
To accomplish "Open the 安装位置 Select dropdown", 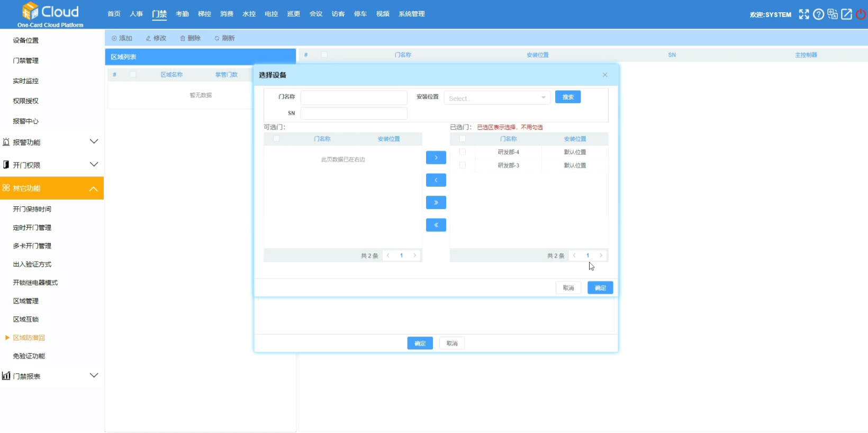I will click(x=497, y=98).
